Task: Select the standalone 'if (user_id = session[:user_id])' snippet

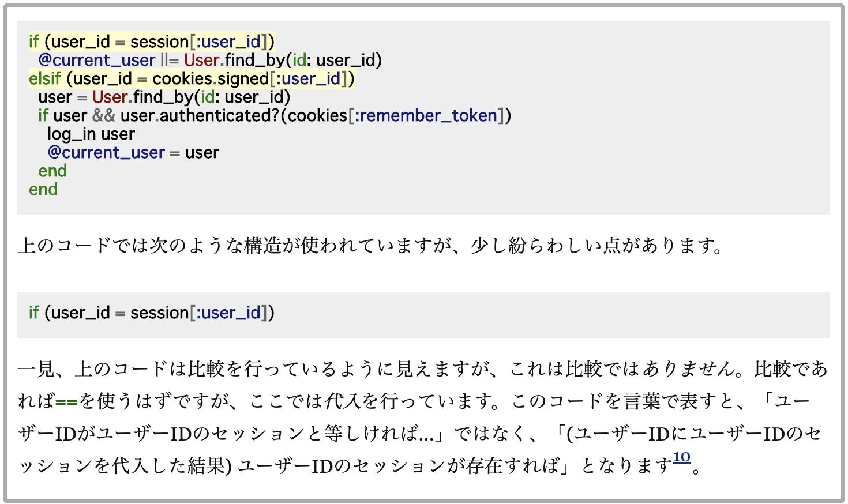Action: 152,313
